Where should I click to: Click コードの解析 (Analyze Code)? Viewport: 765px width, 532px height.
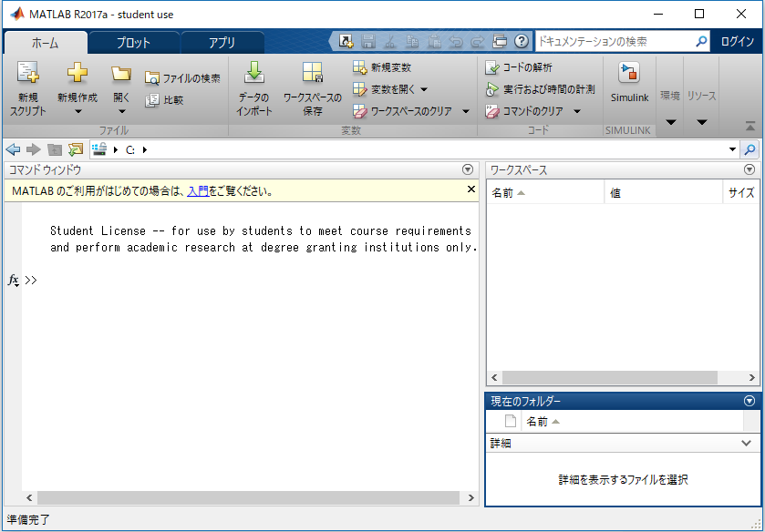click(519, 67)
